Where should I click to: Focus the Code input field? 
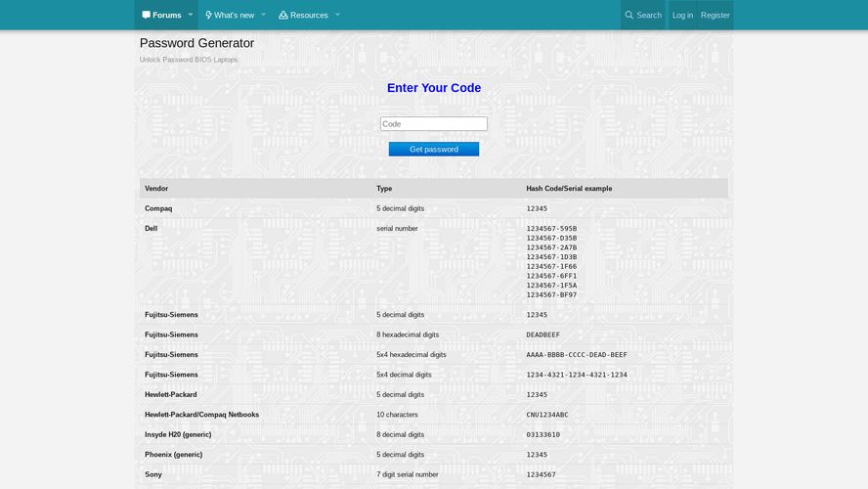click(x=434, y=123)
